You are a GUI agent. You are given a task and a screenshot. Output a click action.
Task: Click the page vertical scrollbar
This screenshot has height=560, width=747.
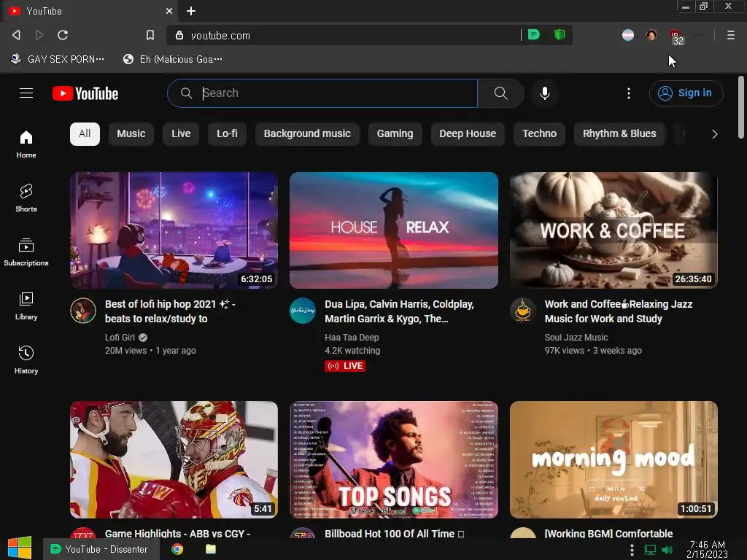tap(741, 106)
